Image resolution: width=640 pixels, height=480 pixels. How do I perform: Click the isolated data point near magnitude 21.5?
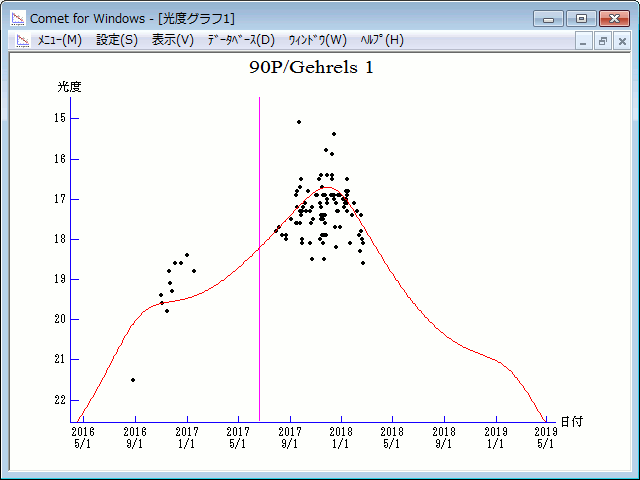pyautogui.click(x=133, y=380)
